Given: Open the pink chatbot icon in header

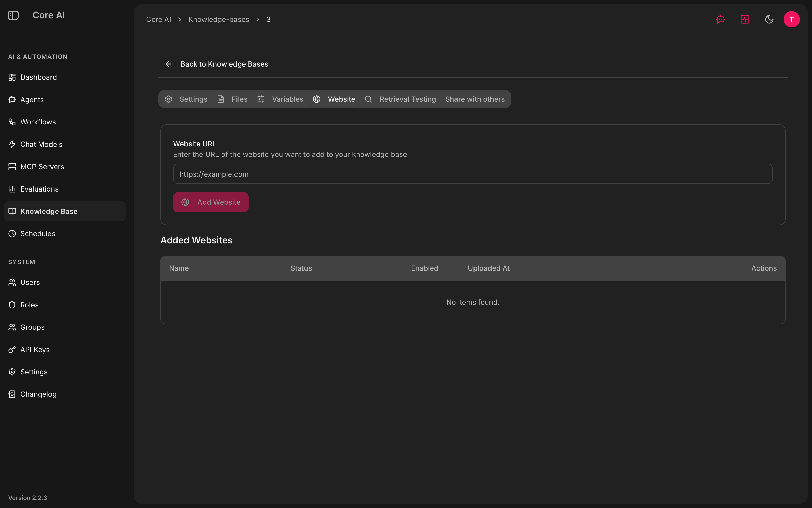Looking at the screenshot, I should (720, 19).
